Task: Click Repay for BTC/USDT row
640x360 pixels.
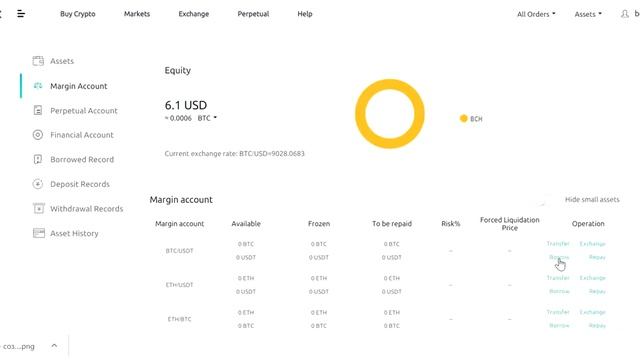Action: tap(597, 257)
